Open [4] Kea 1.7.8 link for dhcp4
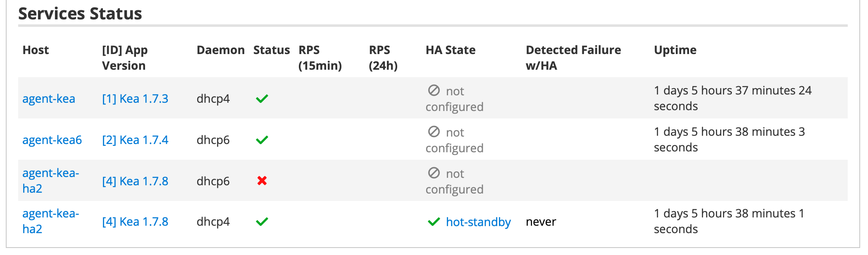Screen dimensions: 868x255 pyautogui.click(x=135, y=222)
